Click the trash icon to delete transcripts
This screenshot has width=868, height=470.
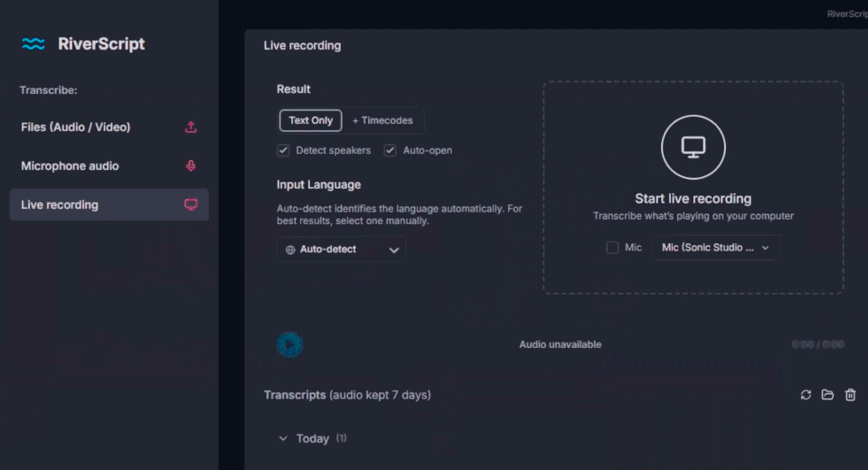tap(850, 395)
